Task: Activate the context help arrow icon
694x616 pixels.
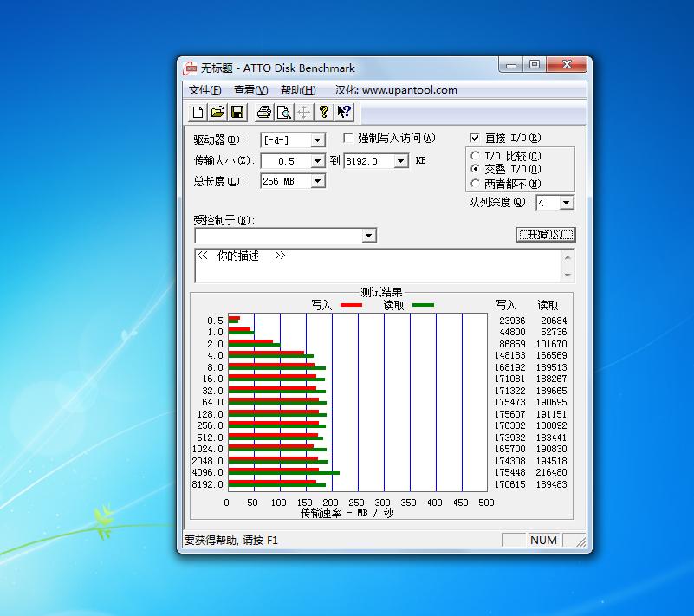Action: click(341, 112)
